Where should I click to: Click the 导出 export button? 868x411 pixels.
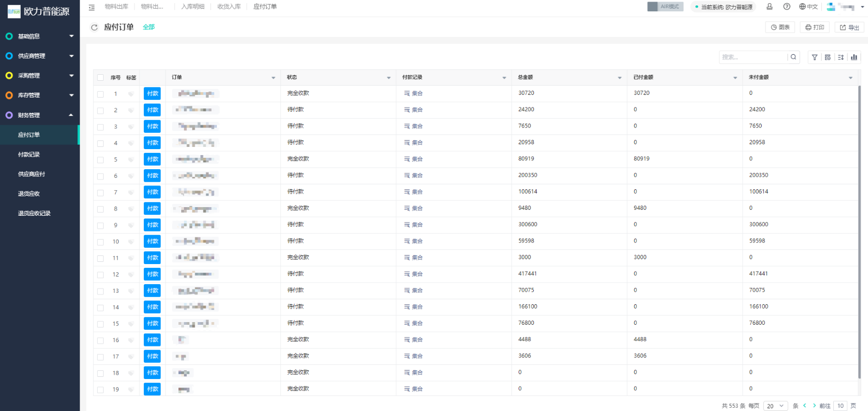850,27
